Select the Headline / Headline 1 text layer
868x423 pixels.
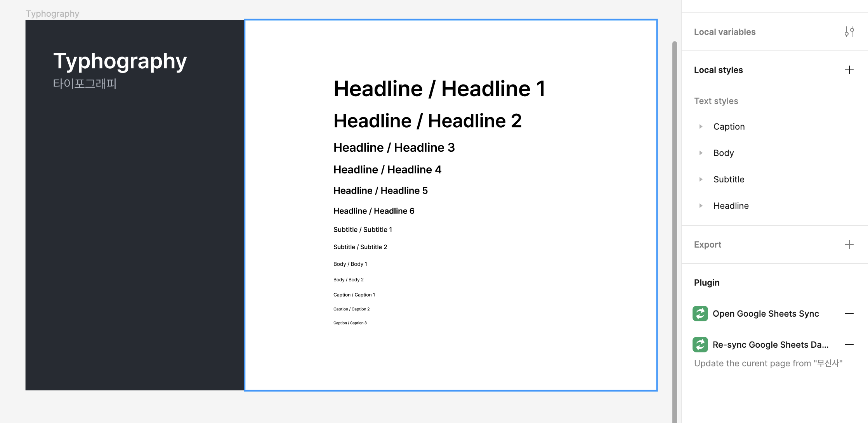[439, 89]
